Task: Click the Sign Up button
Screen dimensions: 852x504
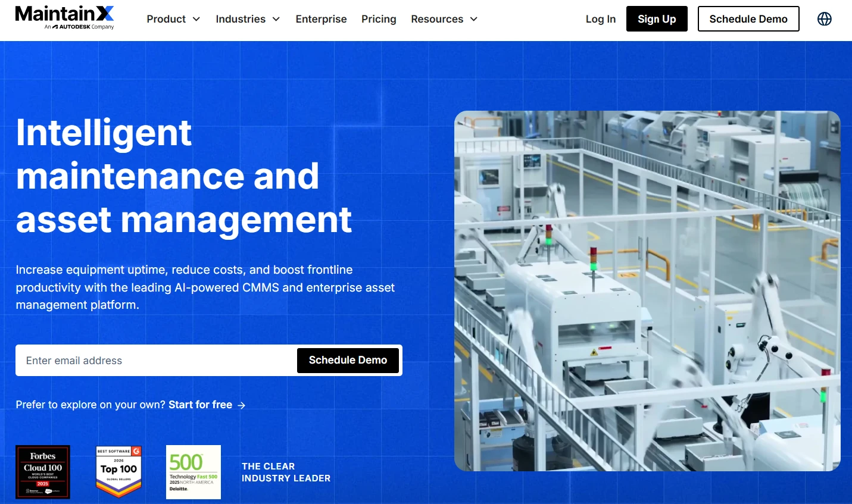Action: pyautogui.click(x=657, y=19)
